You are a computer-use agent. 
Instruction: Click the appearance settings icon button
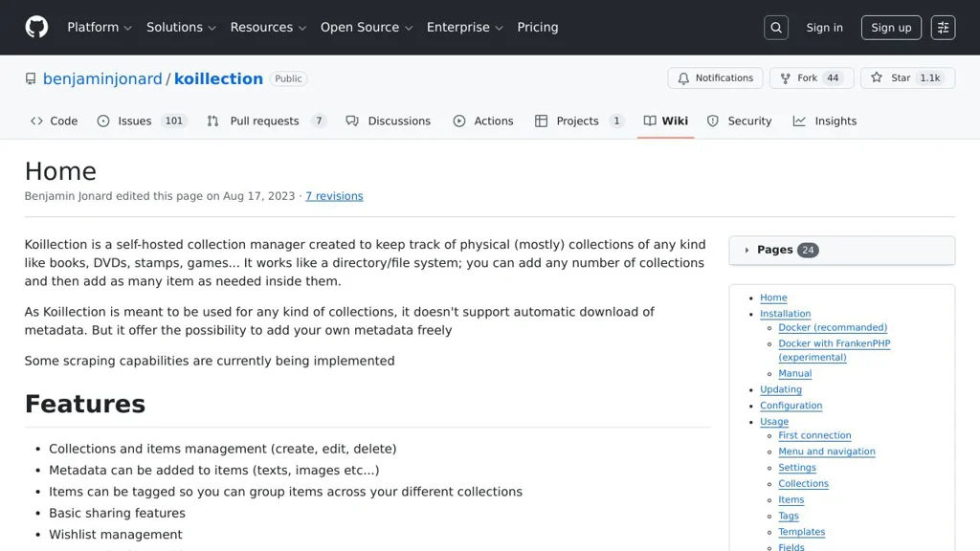[x=943, y=28]
